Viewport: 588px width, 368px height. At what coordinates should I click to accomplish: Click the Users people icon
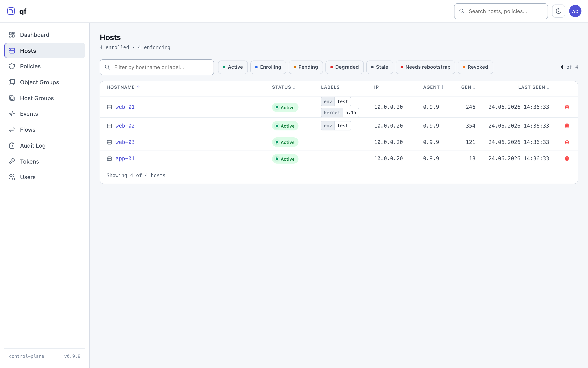[12, 177]
